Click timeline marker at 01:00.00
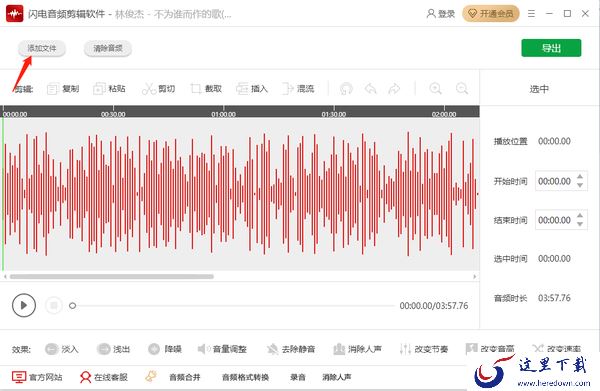 (223, 114)
